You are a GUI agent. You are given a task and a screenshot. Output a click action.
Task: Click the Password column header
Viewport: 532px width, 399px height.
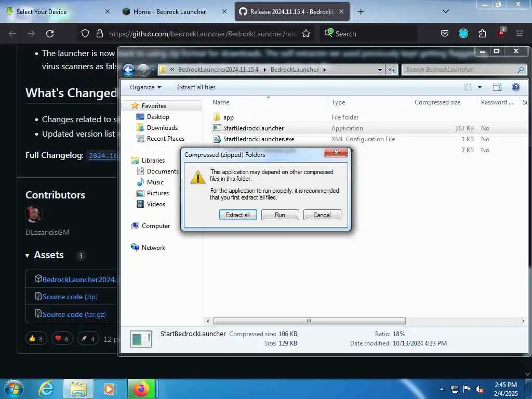tap(497, 102)
